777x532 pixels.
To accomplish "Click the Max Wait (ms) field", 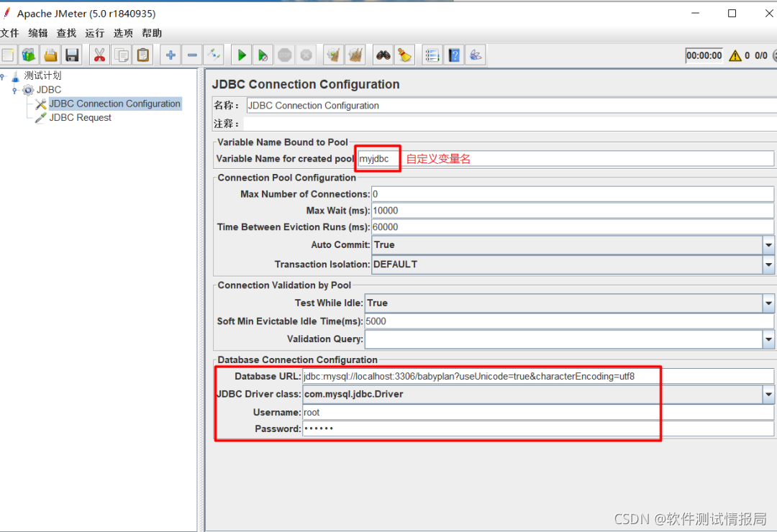I will tap(573, 211).
